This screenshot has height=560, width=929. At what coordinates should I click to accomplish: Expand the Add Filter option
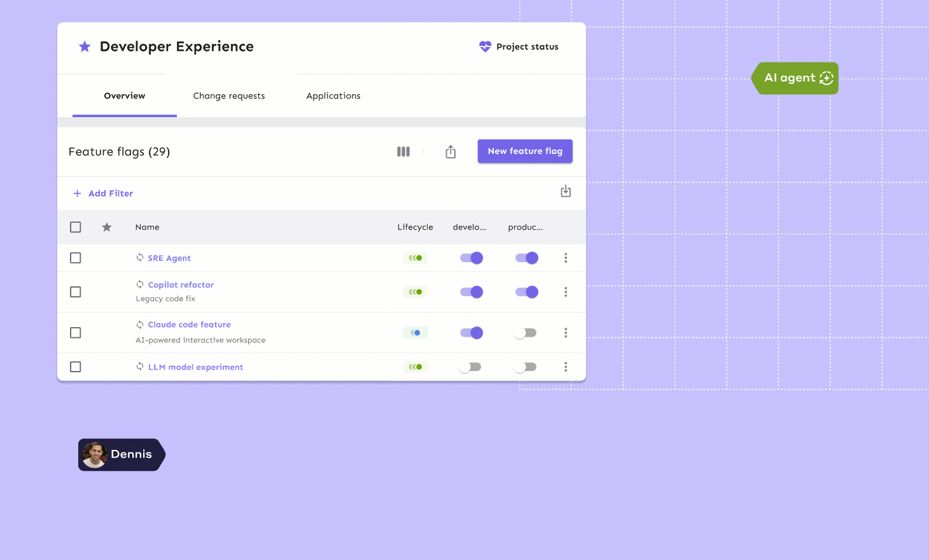tap(103, 193)
